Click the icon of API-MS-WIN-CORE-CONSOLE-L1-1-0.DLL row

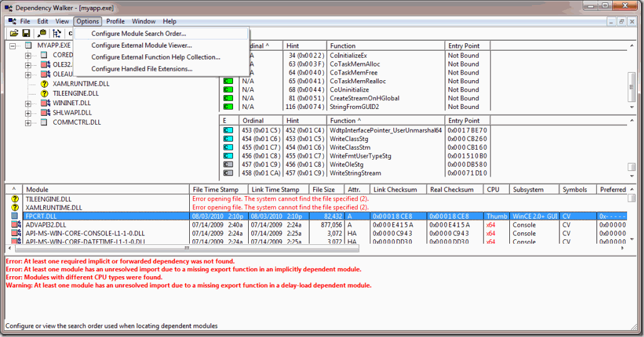pos(16,233)
